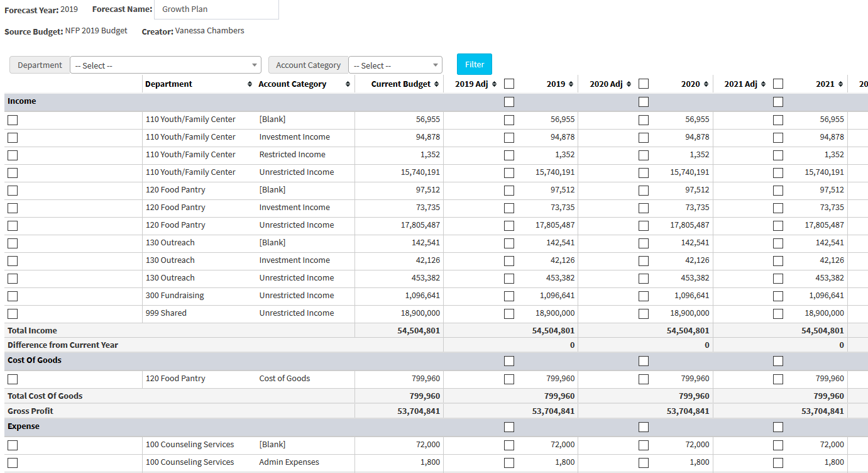The width and height of the screenshot is (868, 473).
Task: Check the 2019 Adj header checkbox
Action: pos(509,84)
